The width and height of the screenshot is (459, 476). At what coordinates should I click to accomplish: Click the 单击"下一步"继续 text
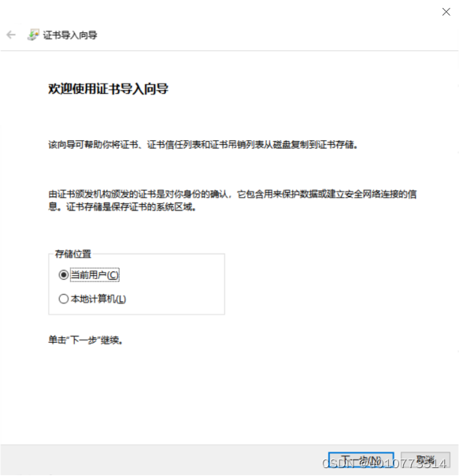[86, 340]
